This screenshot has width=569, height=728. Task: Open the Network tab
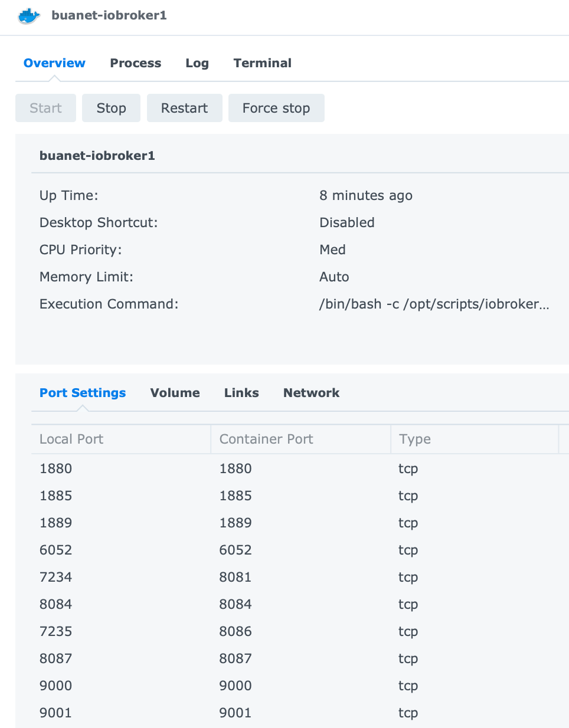311,393
